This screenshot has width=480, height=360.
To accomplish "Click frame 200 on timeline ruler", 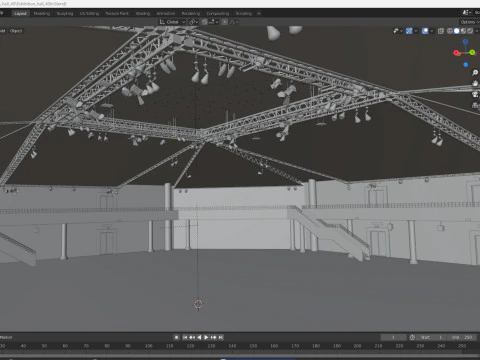I will tap(357, 346).
